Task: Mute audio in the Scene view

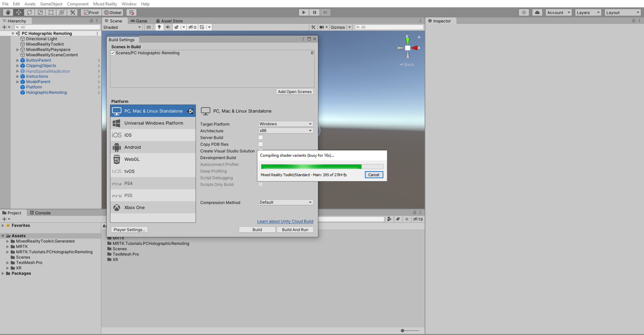Action: [168, 27]
